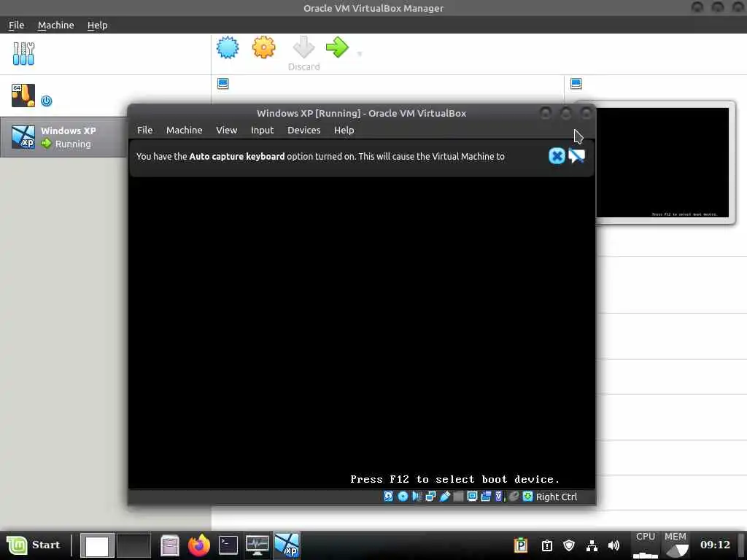
Task: Open Help menu in VM window
Action: click(x=344, y=130)
